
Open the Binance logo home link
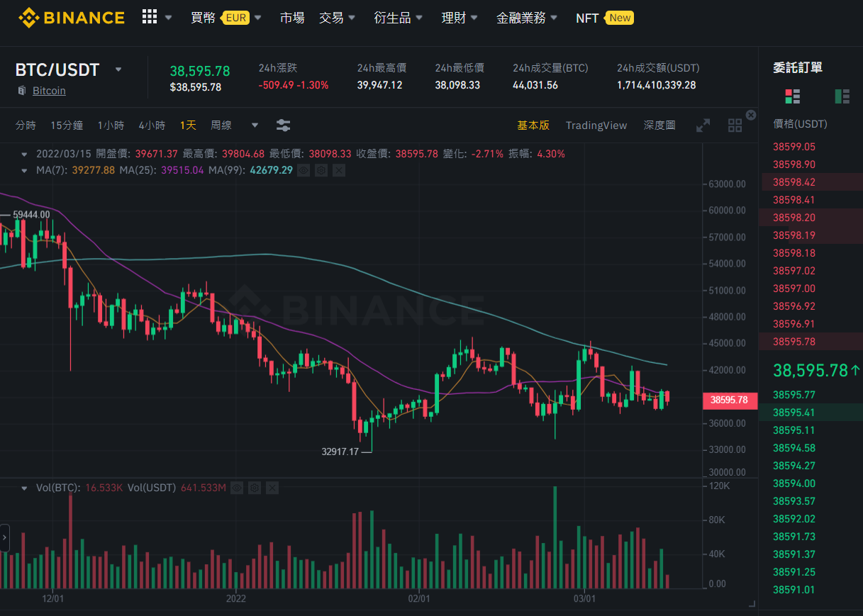click(72, 18)
